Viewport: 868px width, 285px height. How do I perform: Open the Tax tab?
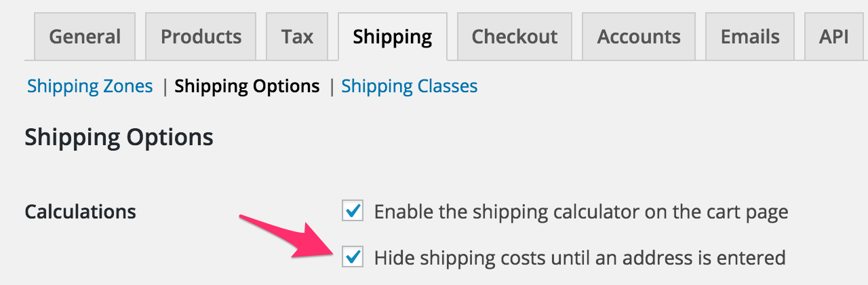pyautogui.click(x=297, y=36)
